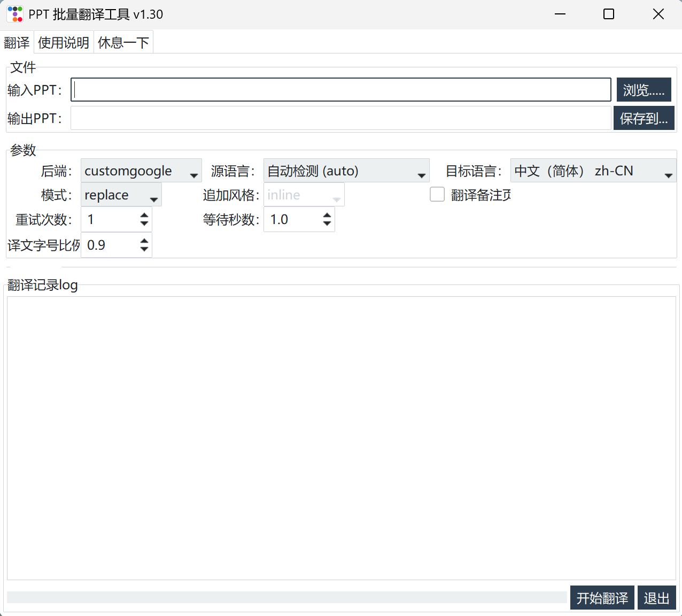Start translation with 开始翻译 button

click(602, 598)
